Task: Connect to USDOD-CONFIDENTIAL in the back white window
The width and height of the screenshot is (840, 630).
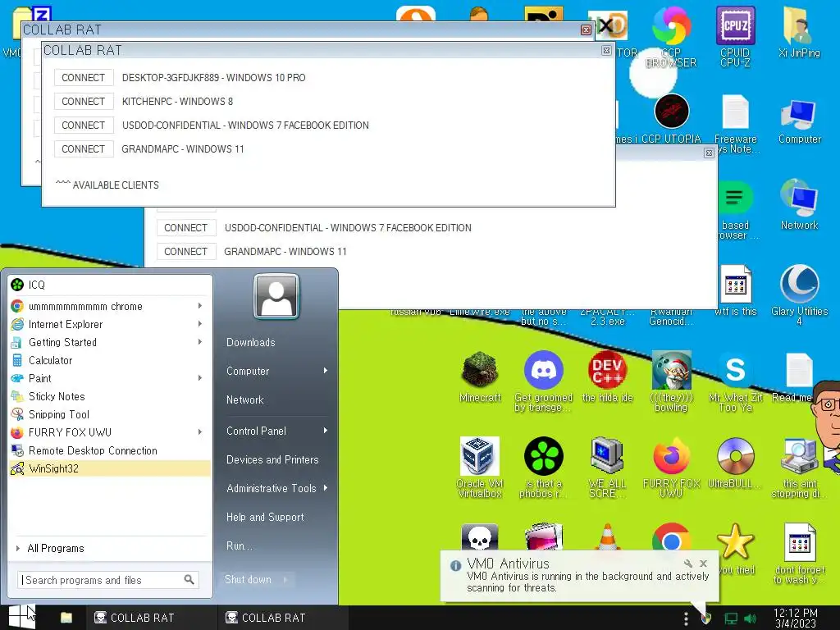Action: click(186, 228)
